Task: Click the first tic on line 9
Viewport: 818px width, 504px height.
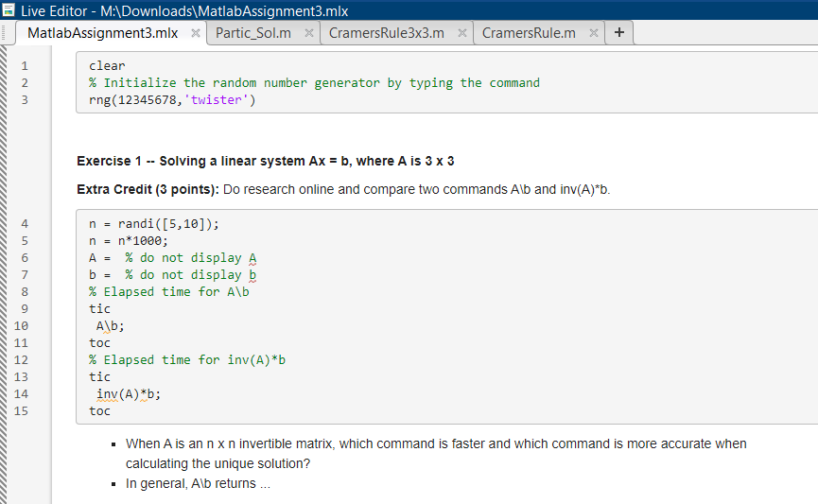Action: [99, 309]
